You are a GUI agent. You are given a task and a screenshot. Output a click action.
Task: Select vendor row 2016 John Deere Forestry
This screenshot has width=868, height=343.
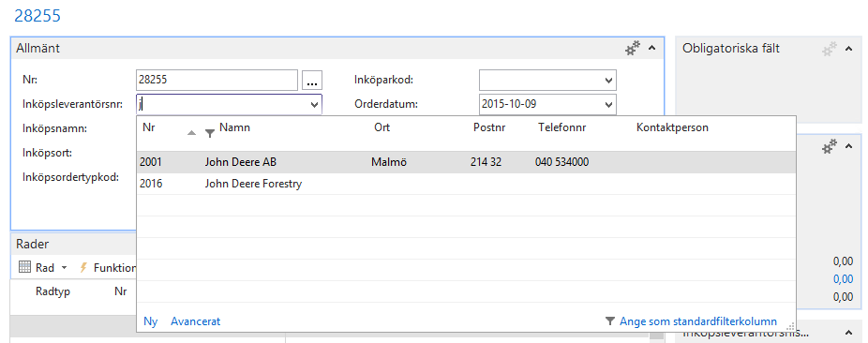pos(466,184)
